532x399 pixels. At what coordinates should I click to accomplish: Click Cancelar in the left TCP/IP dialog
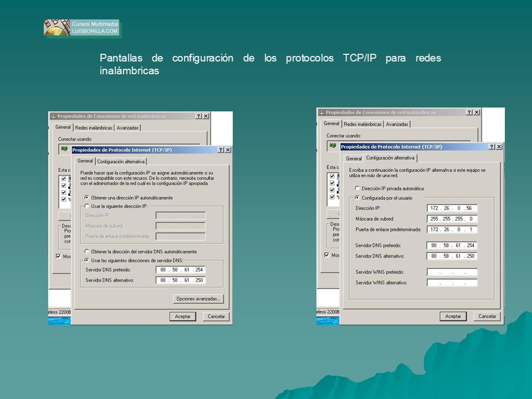pos(216,316)
